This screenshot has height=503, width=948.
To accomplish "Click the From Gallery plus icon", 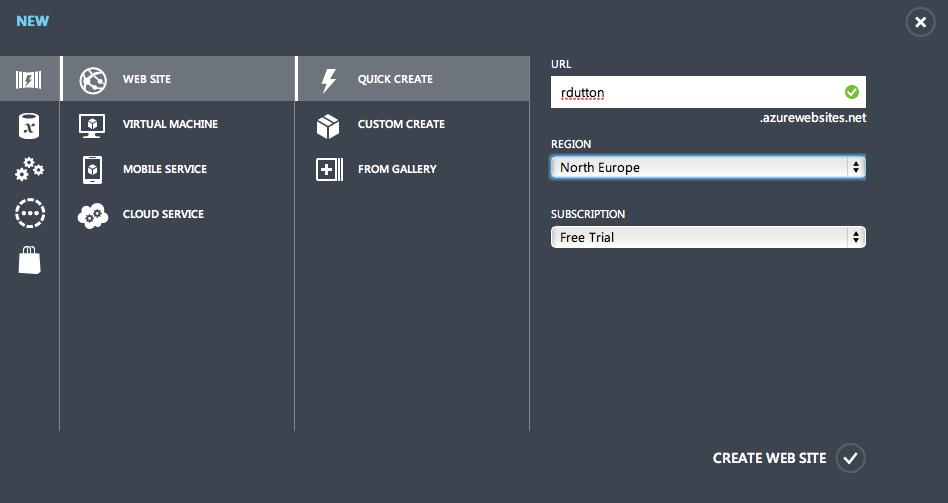I will [x=330, y=170].
